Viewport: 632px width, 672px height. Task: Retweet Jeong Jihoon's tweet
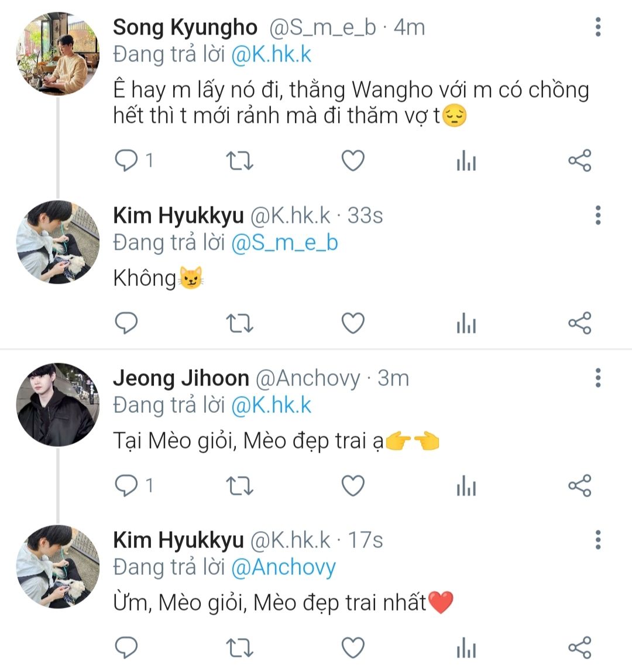(x=239, y=485)
